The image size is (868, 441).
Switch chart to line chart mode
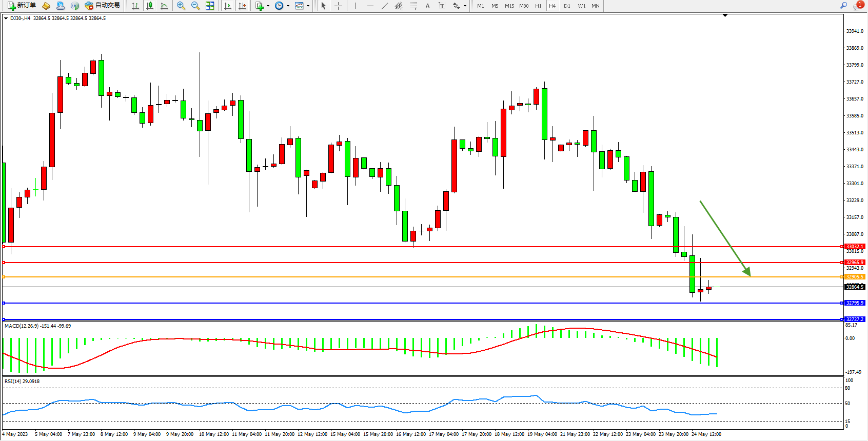[x=164, y=6]
